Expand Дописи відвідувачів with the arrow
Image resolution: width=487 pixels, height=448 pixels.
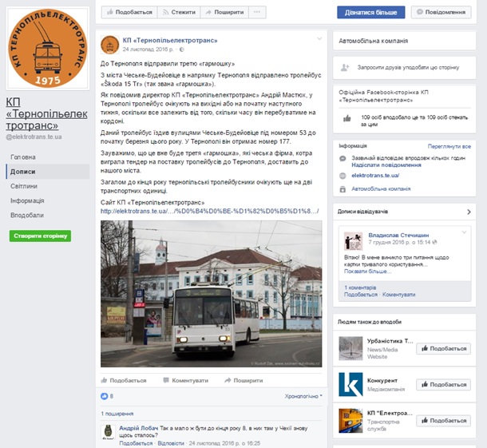pyautogui.click(x=469, y=212)
